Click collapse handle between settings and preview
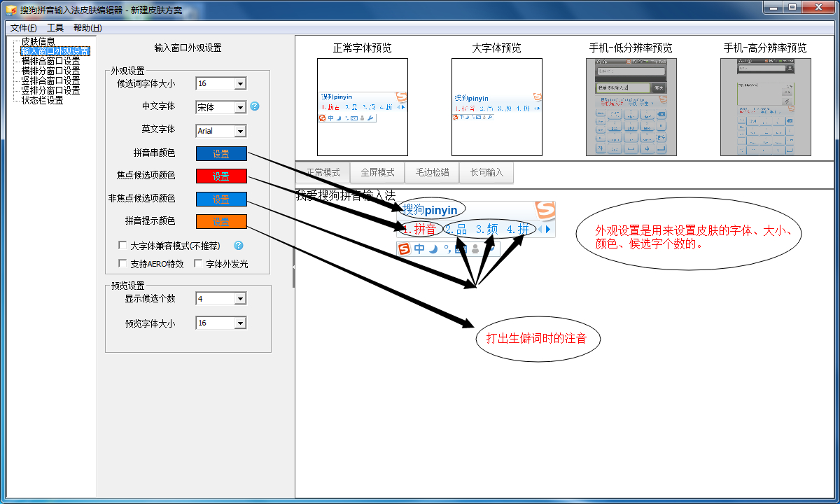The height and width of the screenshot is (504, 840). [293, 267]
